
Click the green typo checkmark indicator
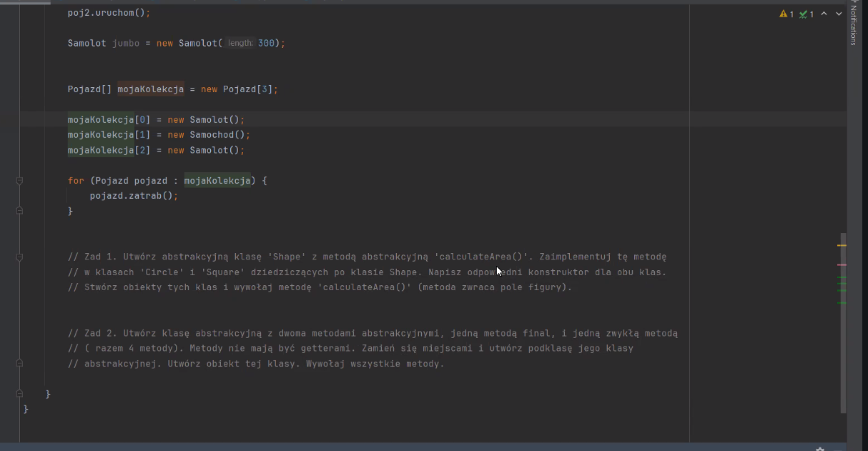[x=804, y=14]
